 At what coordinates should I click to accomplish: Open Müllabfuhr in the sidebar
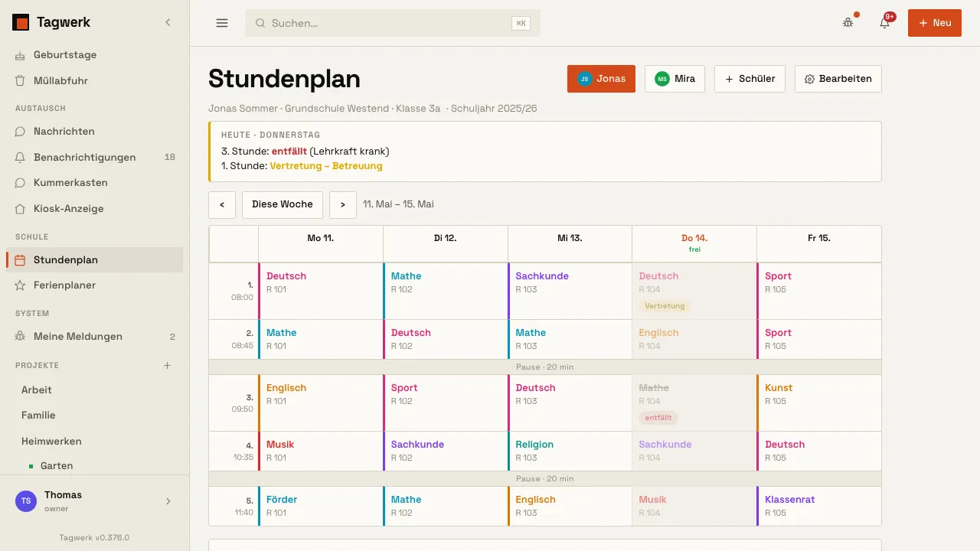click(x=95, y=80)
